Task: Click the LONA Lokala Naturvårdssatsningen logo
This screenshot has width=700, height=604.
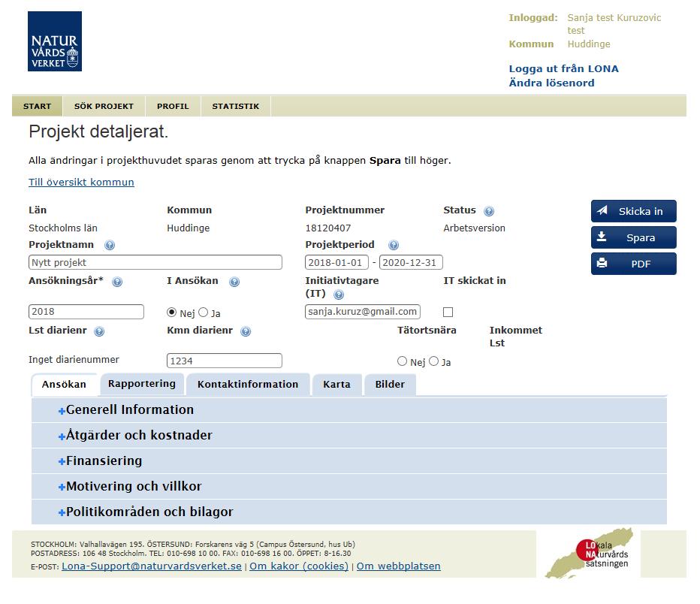Action: [590, 554]
